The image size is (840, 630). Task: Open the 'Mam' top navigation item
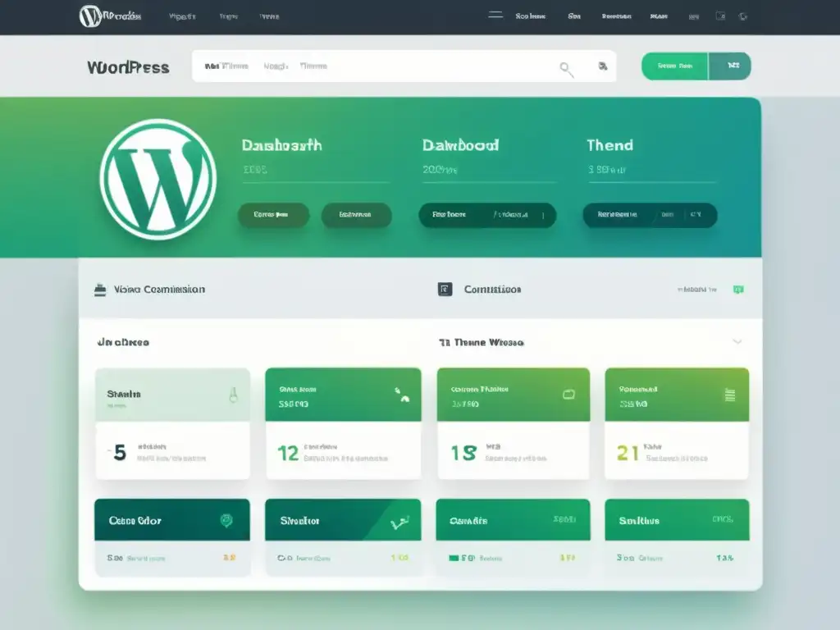coord(659,16)
